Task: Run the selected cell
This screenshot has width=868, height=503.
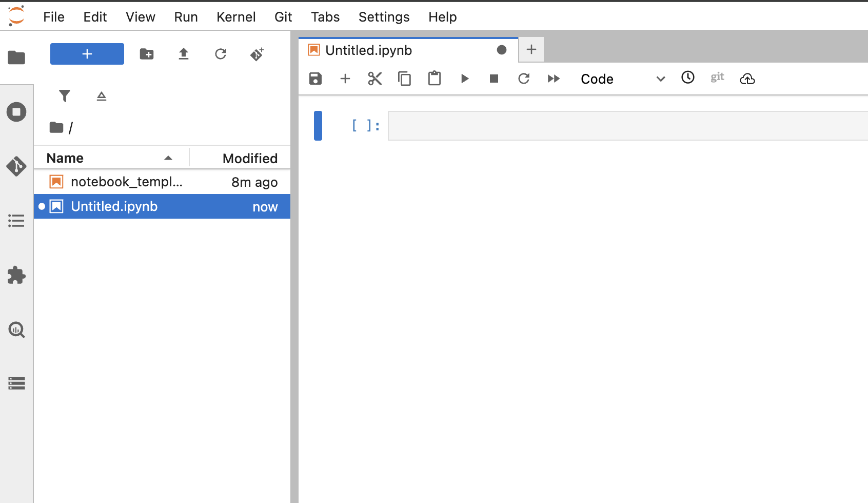Action: 465,79
